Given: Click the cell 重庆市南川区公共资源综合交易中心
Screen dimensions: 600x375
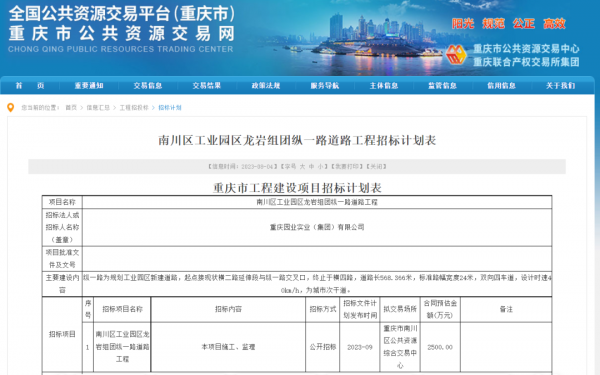Looking at the screenshot, I should 400,347.
